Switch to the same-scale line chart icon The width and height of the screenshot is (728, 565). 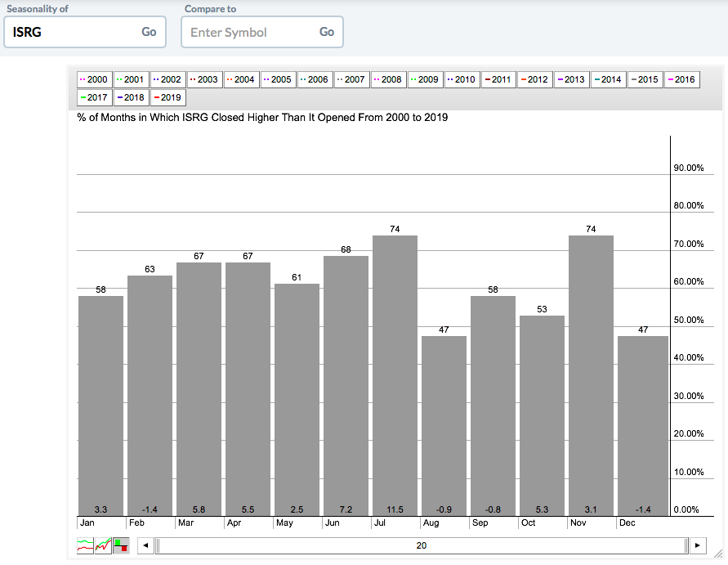[x=103, y=545]
